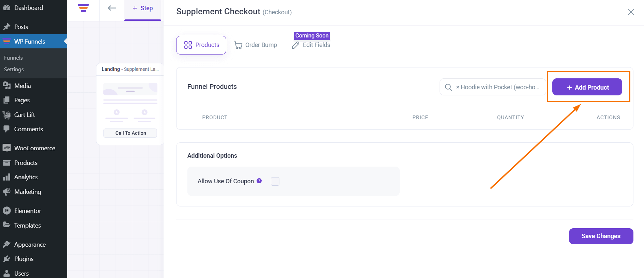The width and height of the screenshot is (644, 278).
Task: Click the Coming Soon badge
Action: pyautogui.click(x=312, y=36)
